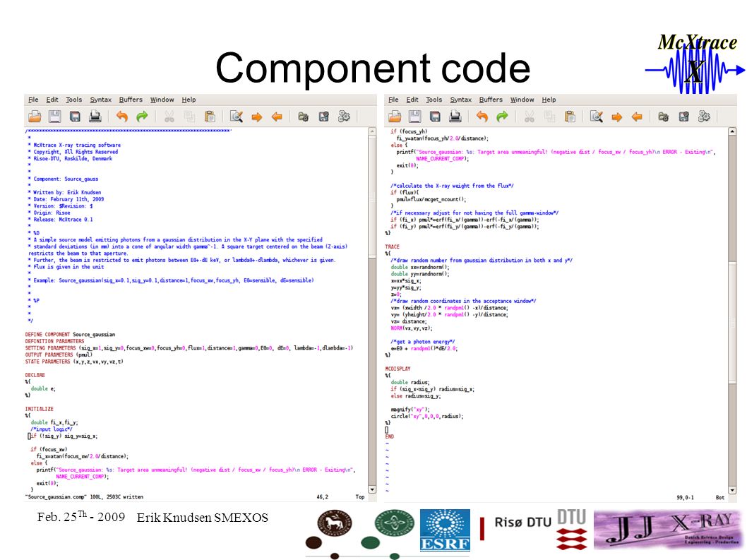
Task: Click Cut scissors icon in right editor toolbar
Action: [x=530, y=117]
